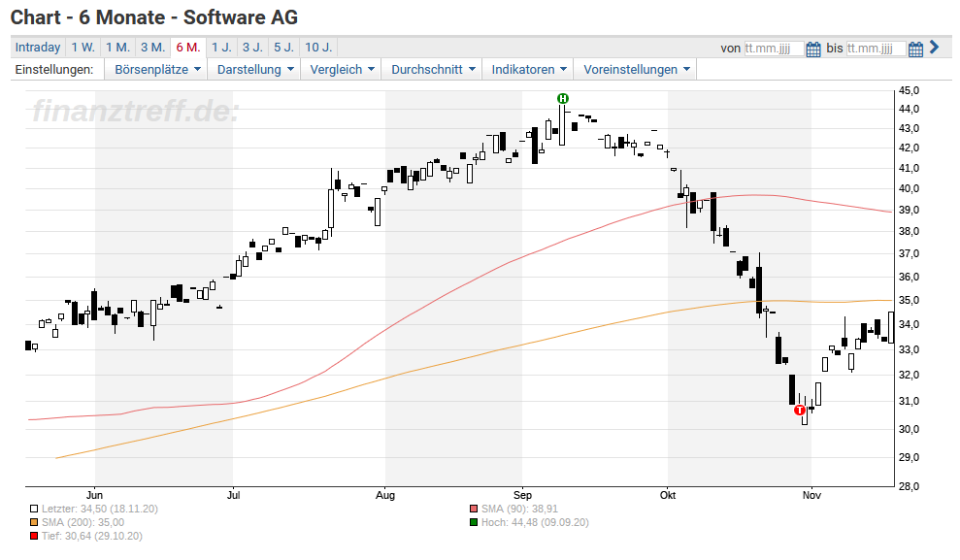
Task: Switch chart to 3 J. range
Action: click(x=252, y=48)
